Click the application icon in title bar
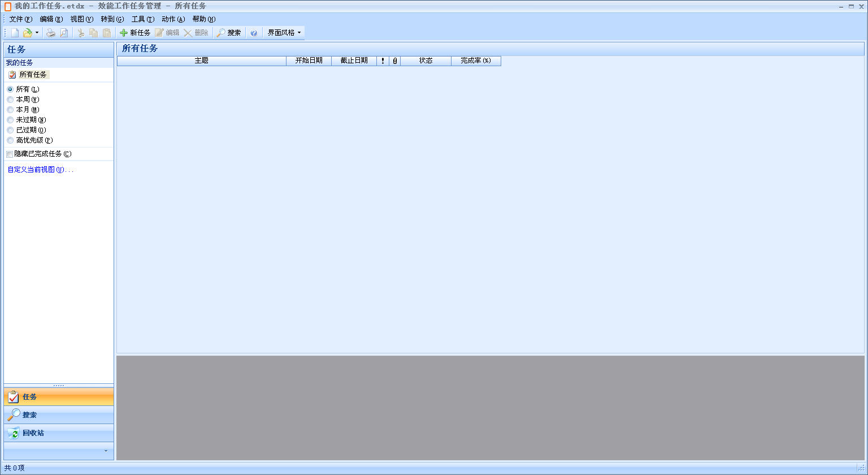 8,6
